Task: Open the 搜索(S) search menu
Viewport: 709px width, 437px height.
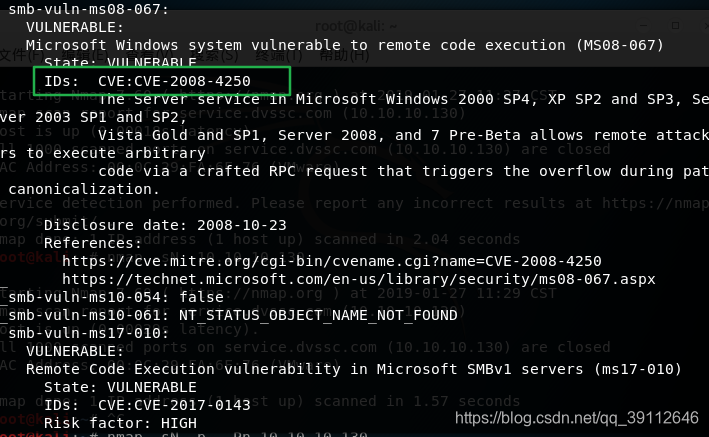Action: coord(215,55)
